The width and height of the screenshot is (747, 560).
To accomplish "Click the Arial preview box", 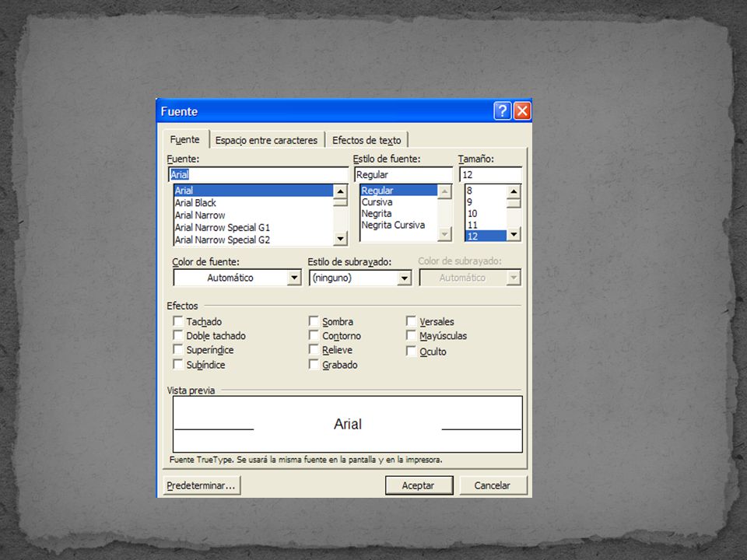I will click(x=348, y=424).
